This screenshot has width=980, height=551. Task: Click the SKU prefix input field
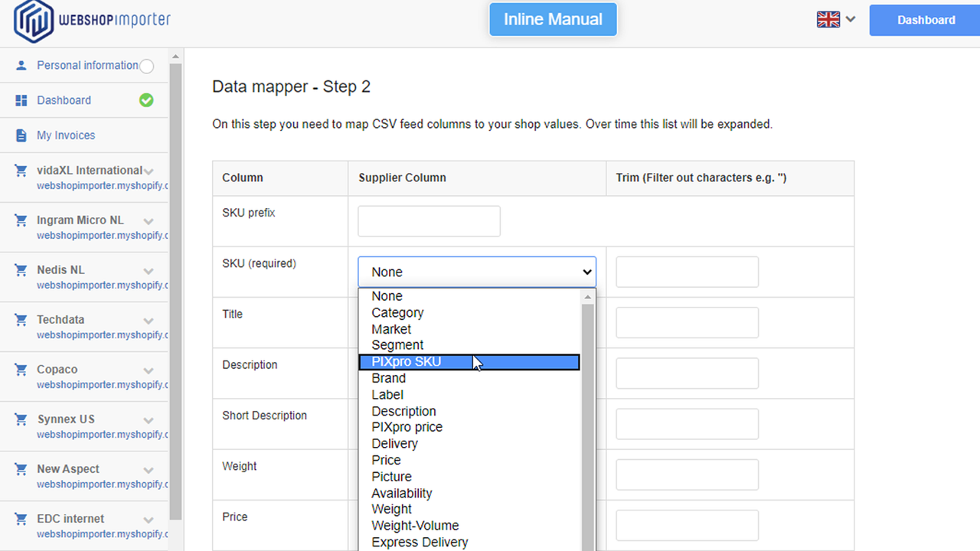click(x=428, y=220)
